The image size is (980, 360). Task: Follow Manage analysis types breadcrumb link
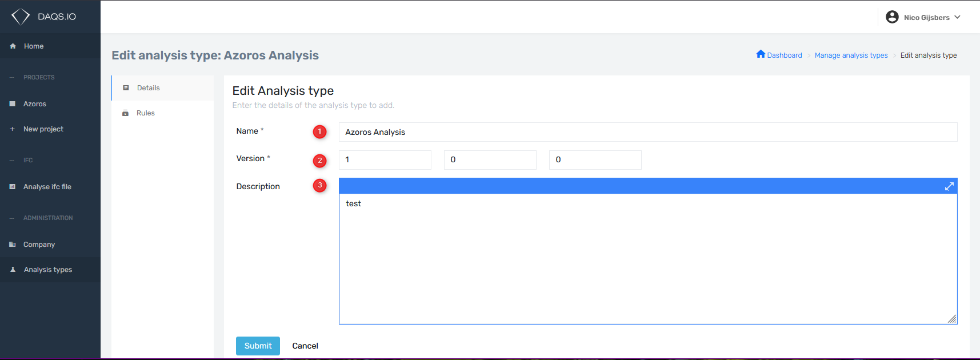click(x=851, y=55)
